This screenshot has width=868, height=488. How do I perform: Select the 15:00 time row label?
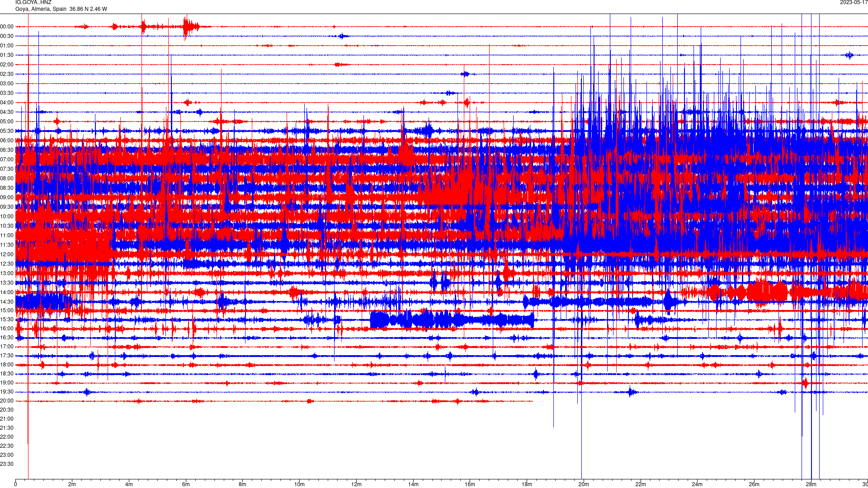(7, 310)
